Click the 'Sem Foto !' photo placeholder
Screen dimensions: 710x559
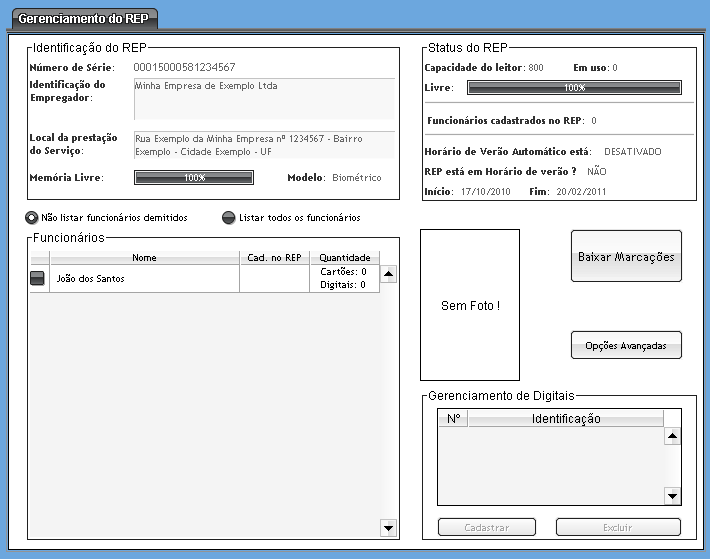[470, 305]
